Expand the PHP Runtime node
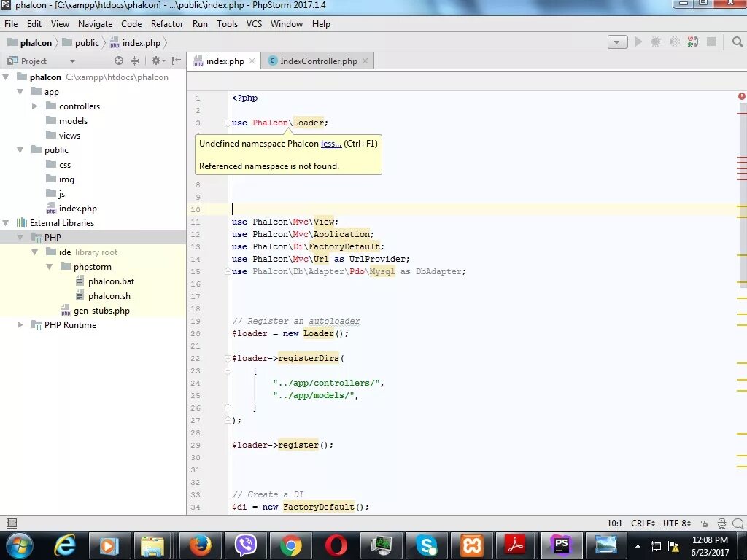 pos(20,324)
